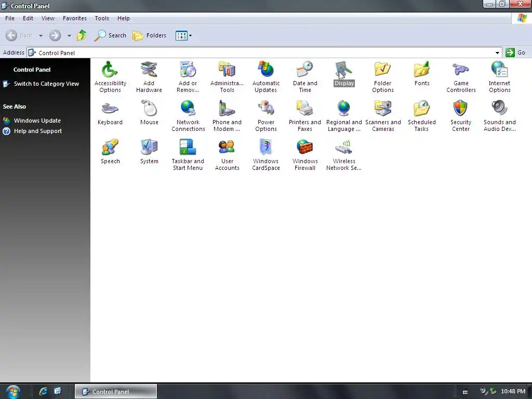Click the Search toolbar button
This screenshot has width=532, height=399.
pos(110,35)
